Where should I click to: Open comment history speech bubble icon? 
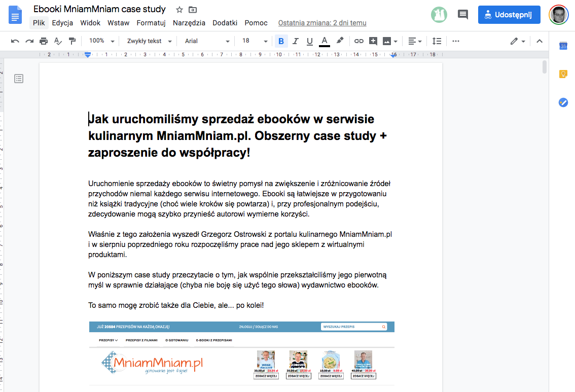[x=463, y=15]
